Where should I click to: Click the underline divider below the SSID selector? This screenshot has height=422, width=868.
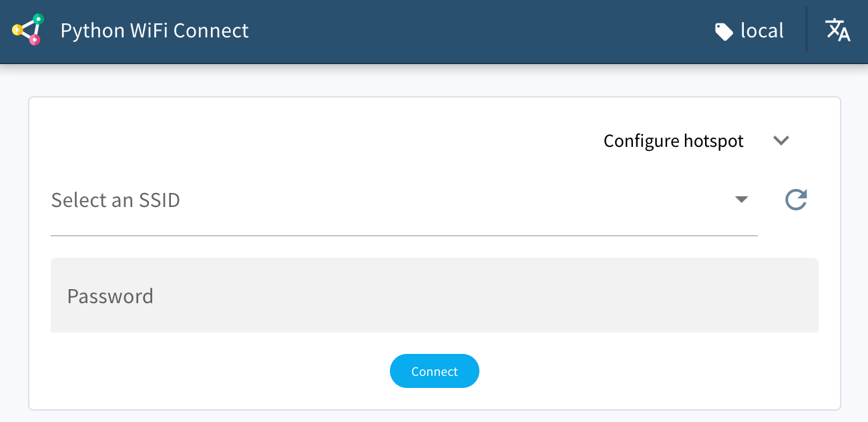point(404,235)
